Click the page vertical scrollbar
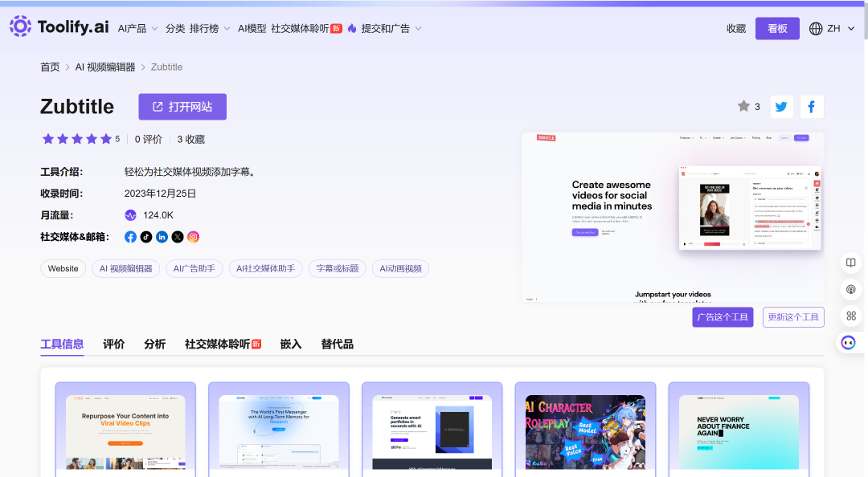The height and width of the screenshot is (477, 868). (865, 22)
